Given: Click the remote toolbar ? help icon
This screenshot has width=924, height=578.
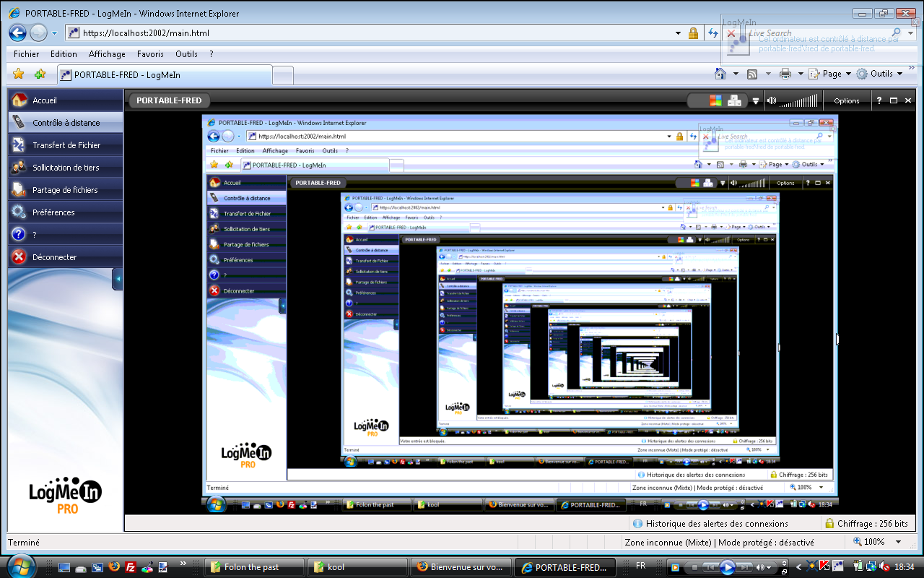Looking at the screenshot, I should [879, 100].
